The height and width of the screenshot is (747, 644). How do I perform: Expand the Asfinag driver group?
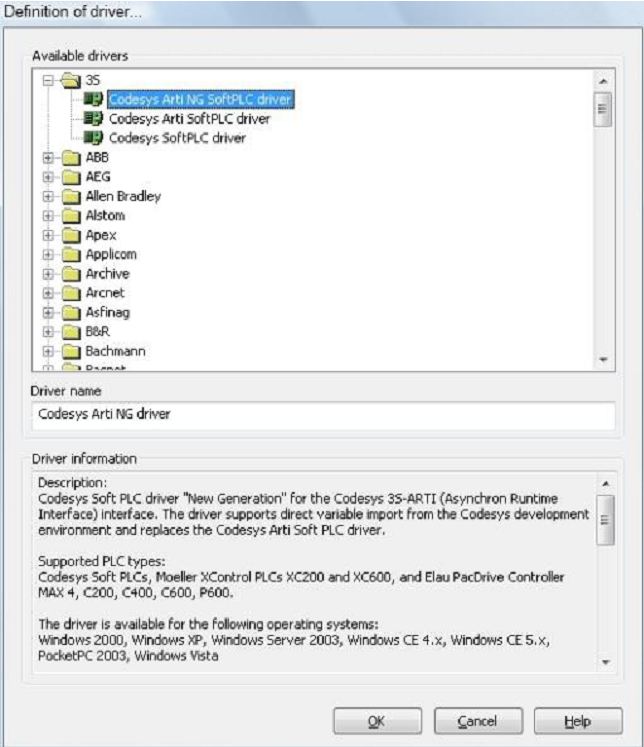click(48, 313)
